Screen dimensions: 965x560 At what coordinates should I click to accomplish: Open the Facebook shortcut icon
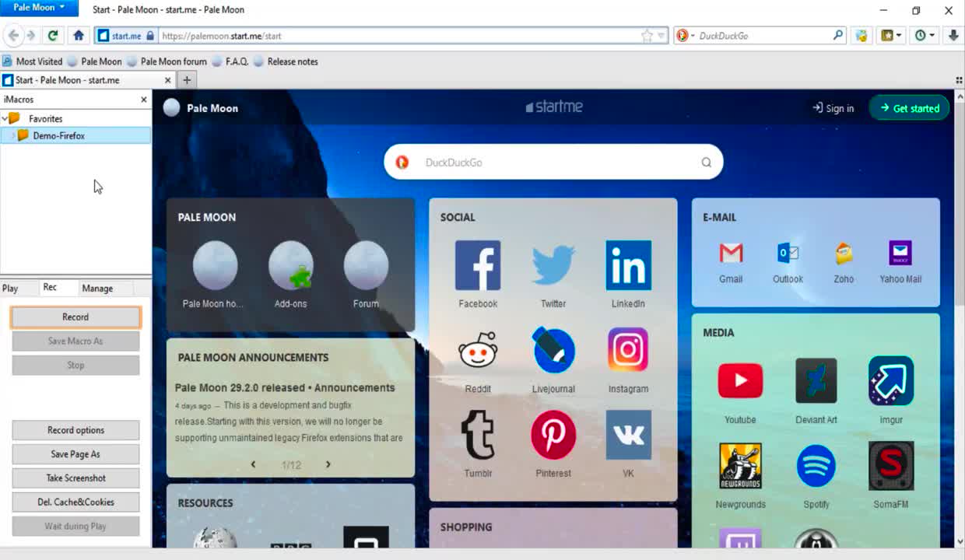point(478,265)
